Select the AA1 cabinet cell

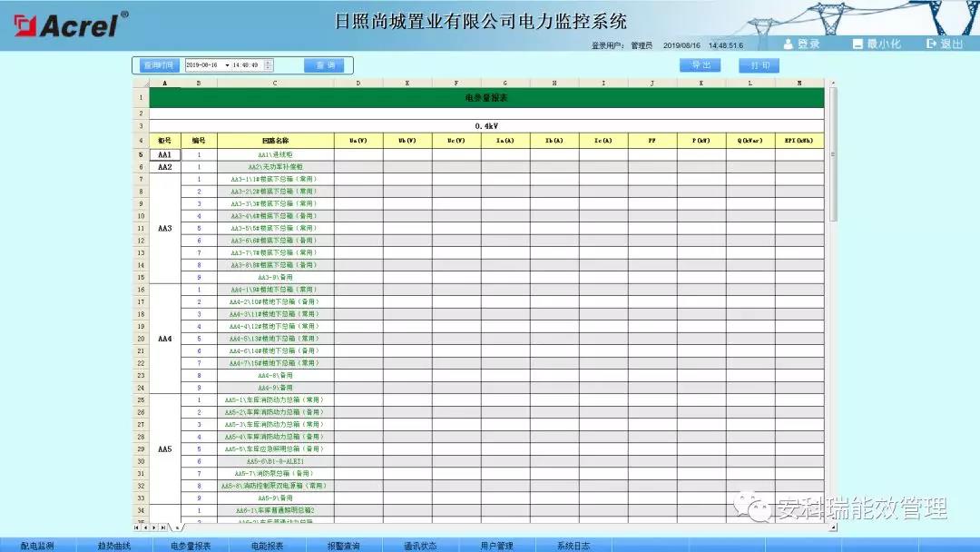point(165,154)
